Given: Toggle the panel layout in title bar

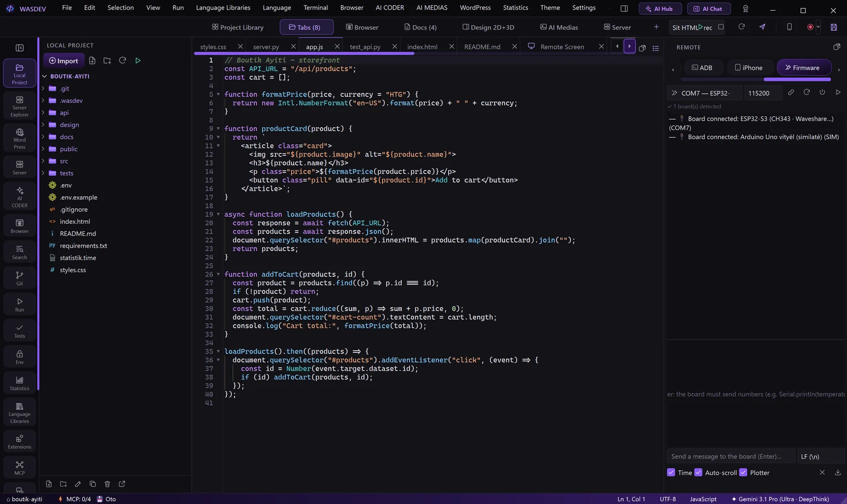Looking at the screenshot, I should (624, 9).
